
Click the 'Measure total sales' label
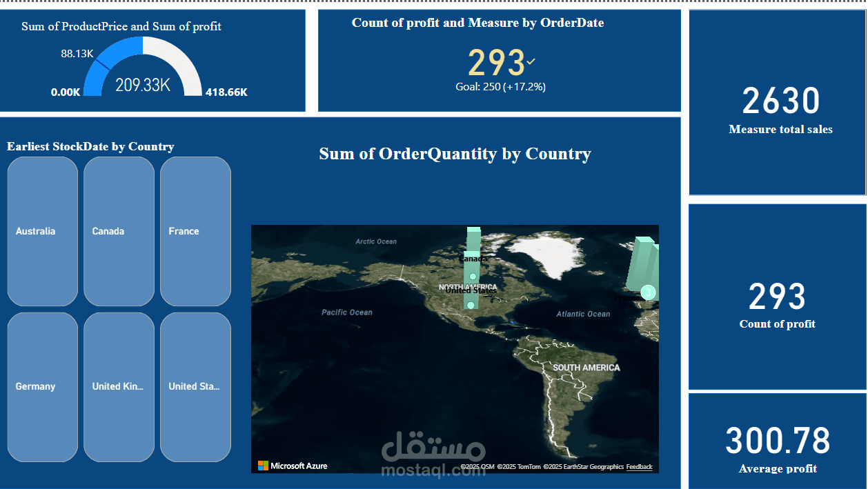pyautogui.click(x=780, y=129)
